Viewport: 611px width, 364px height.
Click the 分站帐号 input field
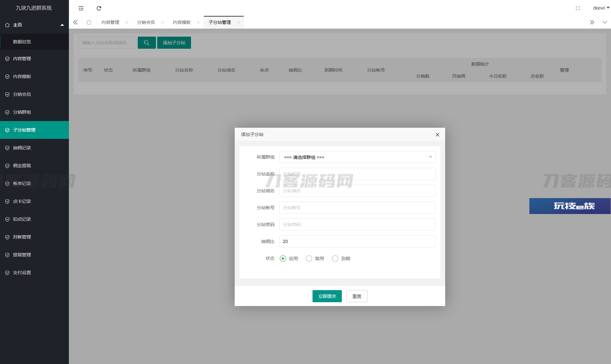(x=357, y=208)
